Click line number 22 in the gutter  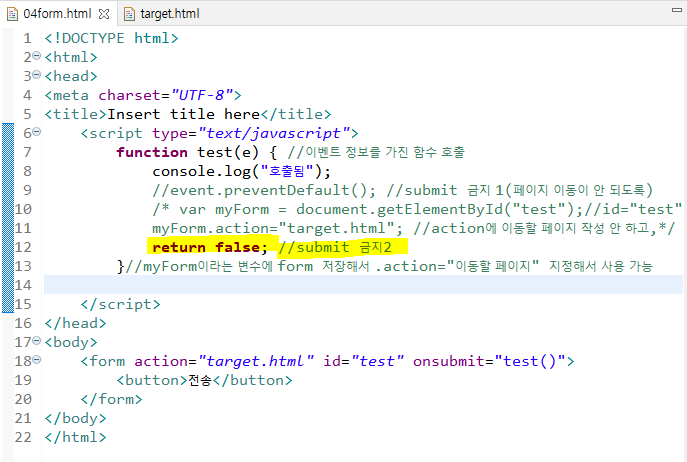(x=23, y=437)
